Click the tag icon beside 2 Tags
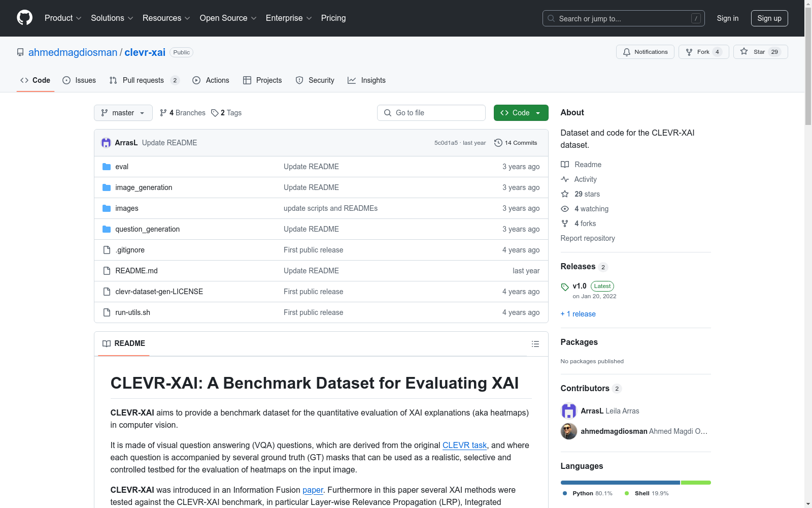The width and height of the screenshot is (812, 508). [x=215, y=113]
